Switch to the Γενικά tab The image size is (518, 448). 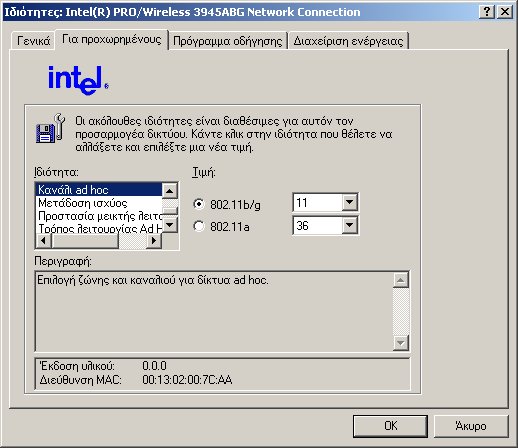(x=33, y=41)
